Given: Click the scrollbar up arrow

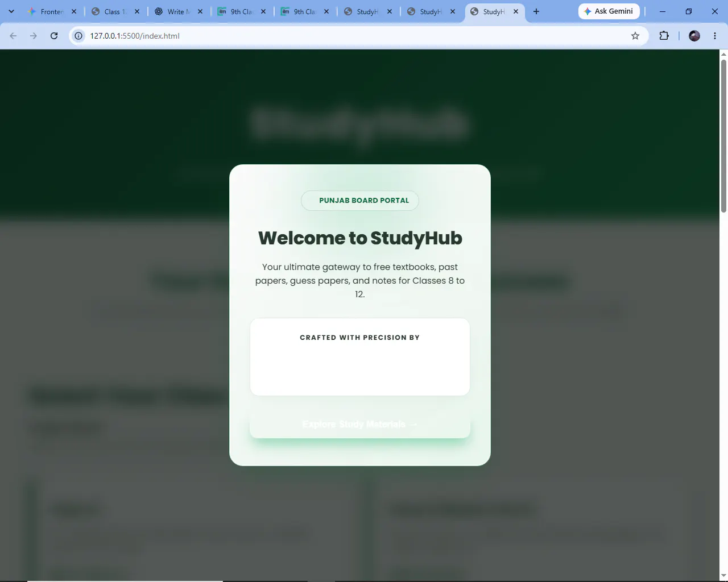Looking at the screenshot, I should [x=723, y=54].
